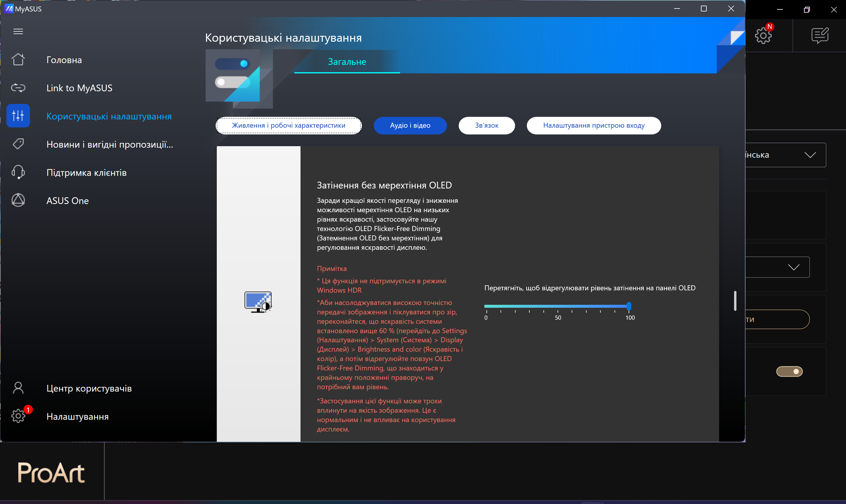Click ProArt gear icon with N badge
This screenshot has width=846, height=504.
[763, 35]
